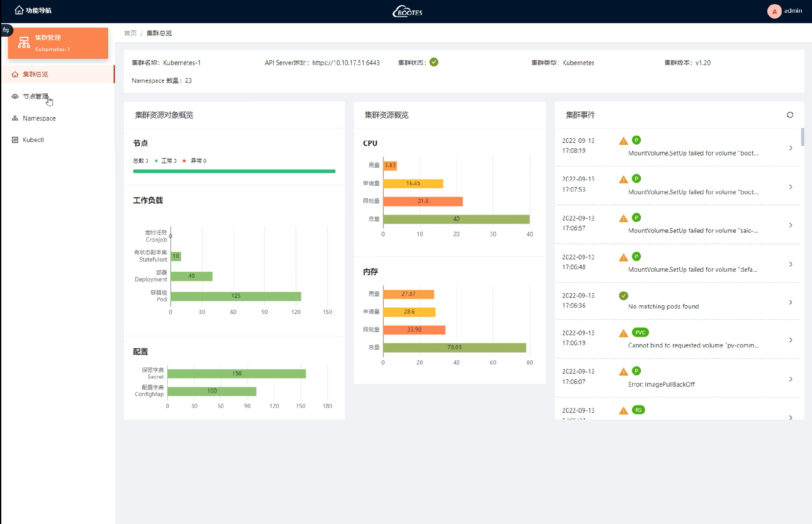Viewport: 812px width, 524px height.
Task: Open the Kubectl sidebar item
Action: 33,140
